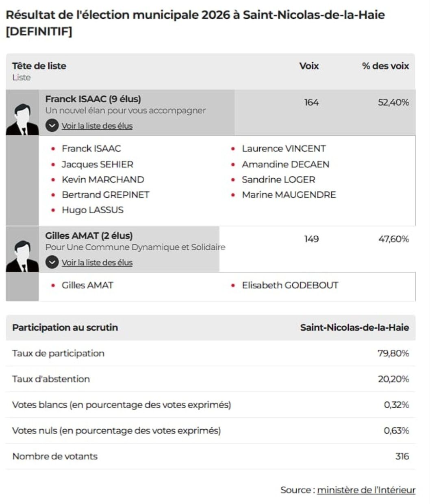Select the 'Gilles AMAT (2 élus)' heading
Screen dimensions: 430x504
[89, 236]
